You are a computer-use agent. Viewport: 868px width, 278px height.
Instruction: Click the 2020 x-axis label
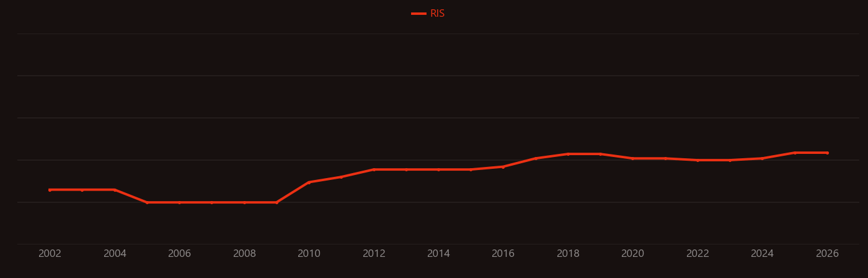pos(633,254)
